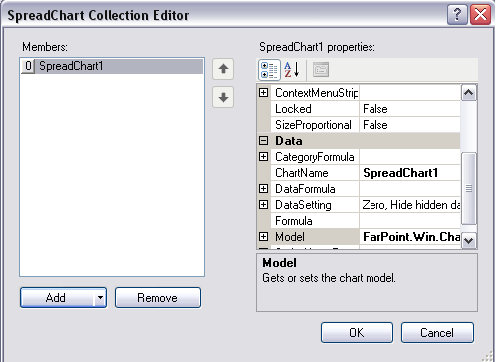Edit the ChartName value SpreadChart1
The image size is (496, 362).
pos(410,173)
